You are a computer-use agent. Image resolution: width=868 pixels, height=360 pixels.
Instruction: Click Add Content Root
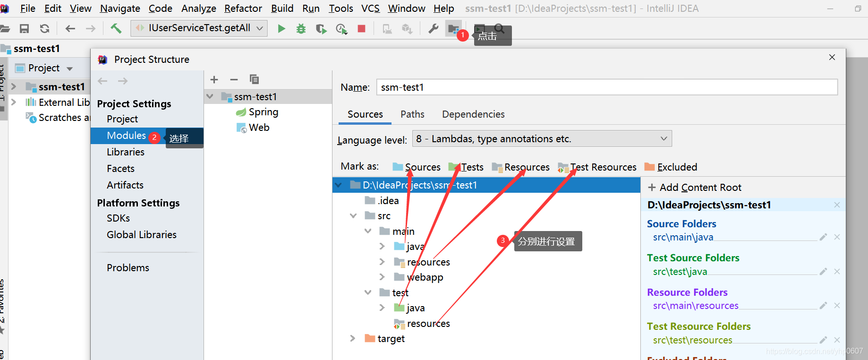695,188
